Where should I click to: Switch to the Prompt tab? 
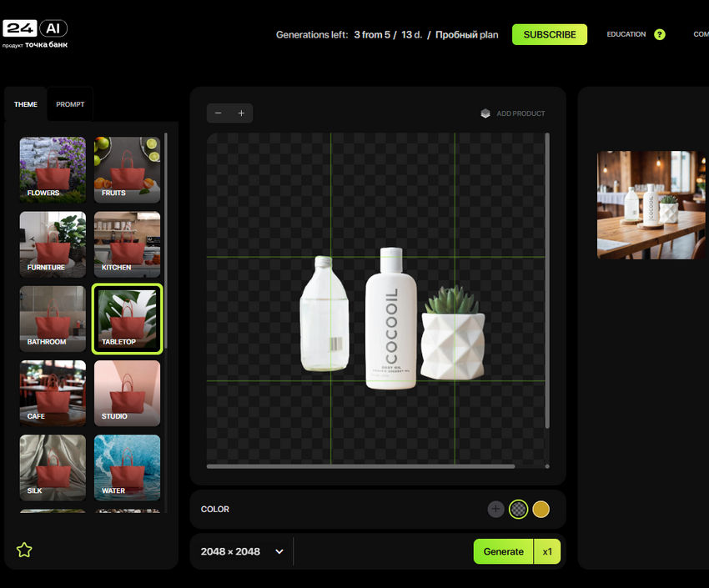coord(70,104)
